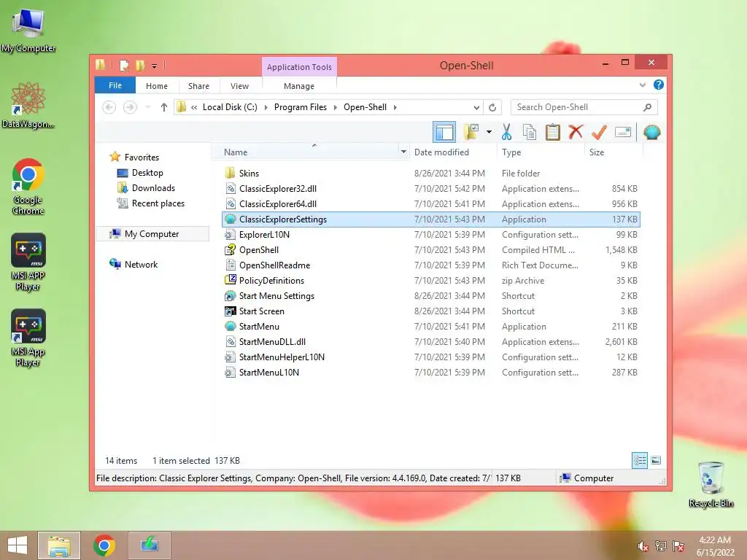Click Program Files breadcrumb
This screenshot has width=747, height=560.
tap(300, 107)
